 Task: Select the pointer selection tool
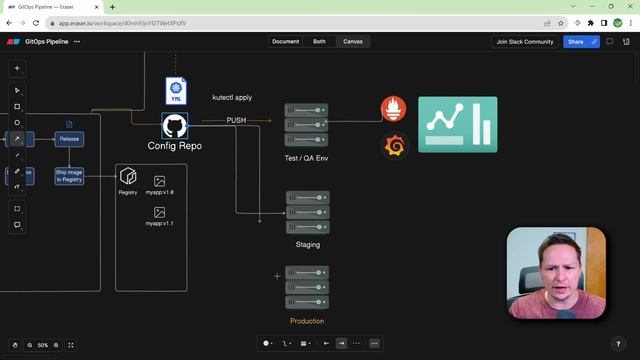(17, 91)
